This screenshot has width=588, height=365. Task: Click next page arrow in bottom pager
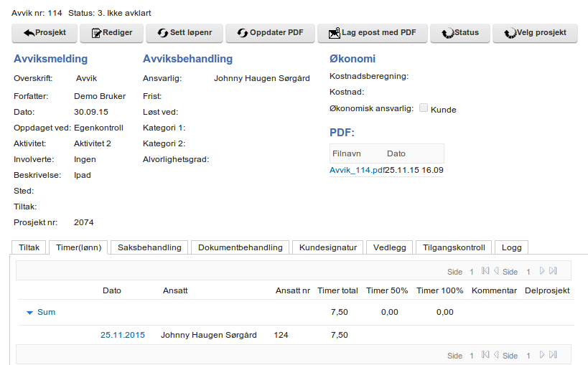click(542, 356)
